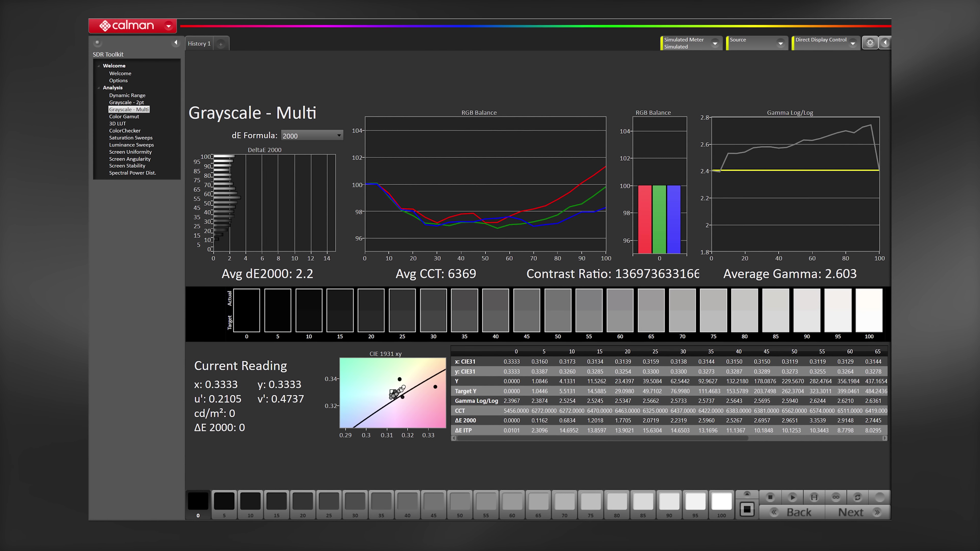Click the stop measurement button
Viewport: 980px width, 551px height.
click(770, 497)
